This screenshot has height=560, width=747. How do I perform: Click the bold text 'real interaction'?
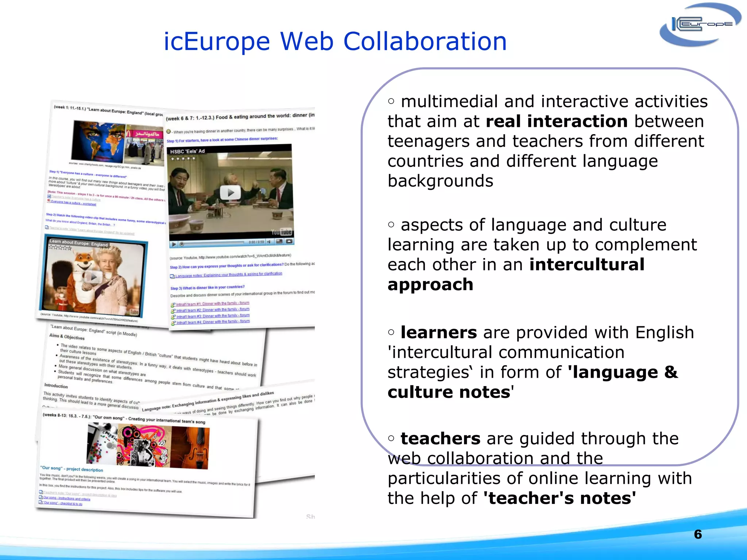(x=557, y=121)
